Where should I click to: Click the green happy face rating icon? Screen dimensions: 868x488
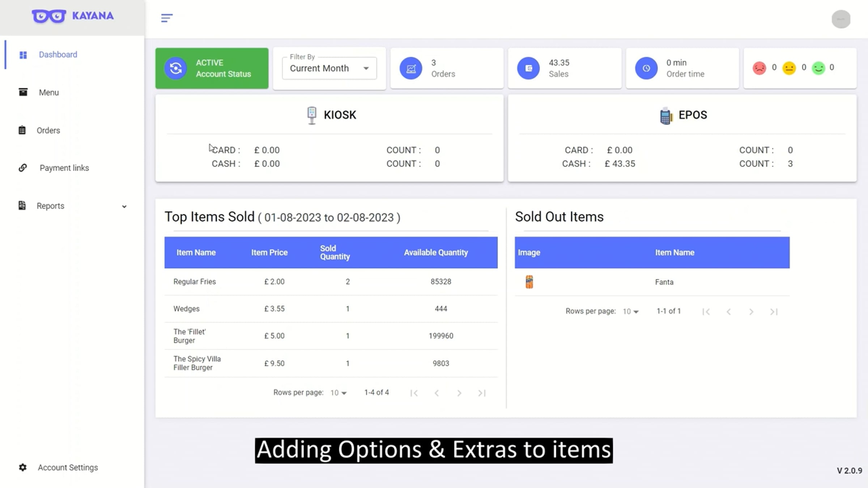(818, 68)
